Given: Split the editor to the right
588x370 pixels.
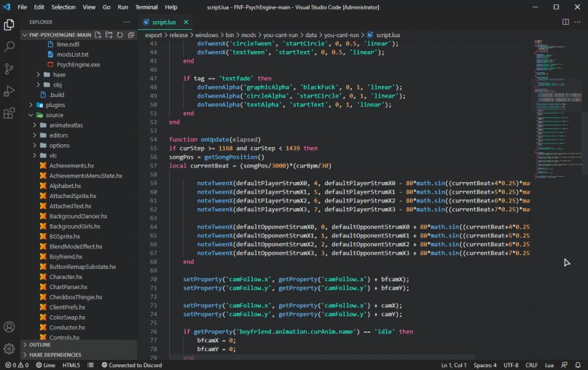Looking at the screenshot, I should click(564, 22).
